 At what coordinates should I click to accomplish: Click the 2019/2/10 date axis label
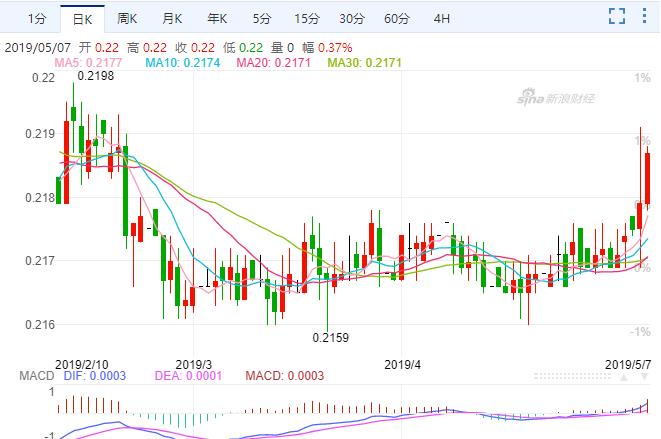pyautogui.click(x=82, y=364)
